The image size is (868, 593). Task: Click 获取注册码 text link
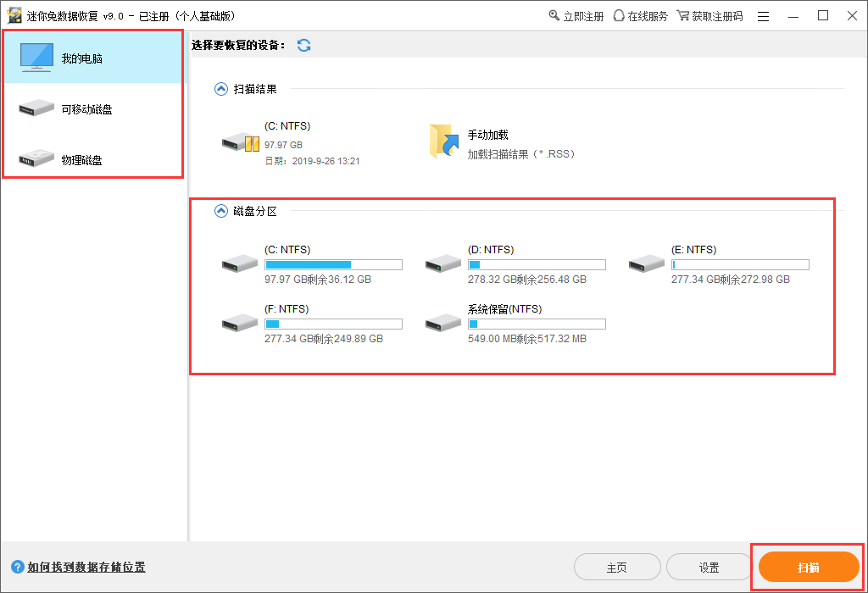coord(717,17)
